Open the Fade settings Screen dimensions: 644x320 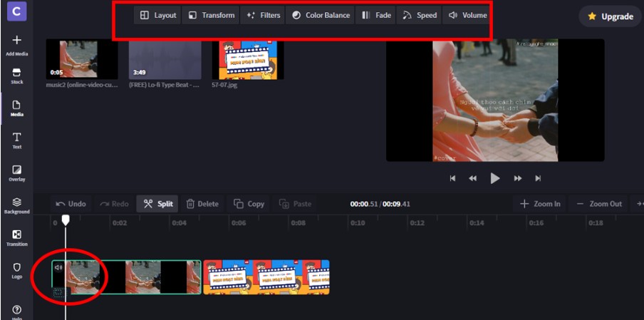(x=376, y=15)
